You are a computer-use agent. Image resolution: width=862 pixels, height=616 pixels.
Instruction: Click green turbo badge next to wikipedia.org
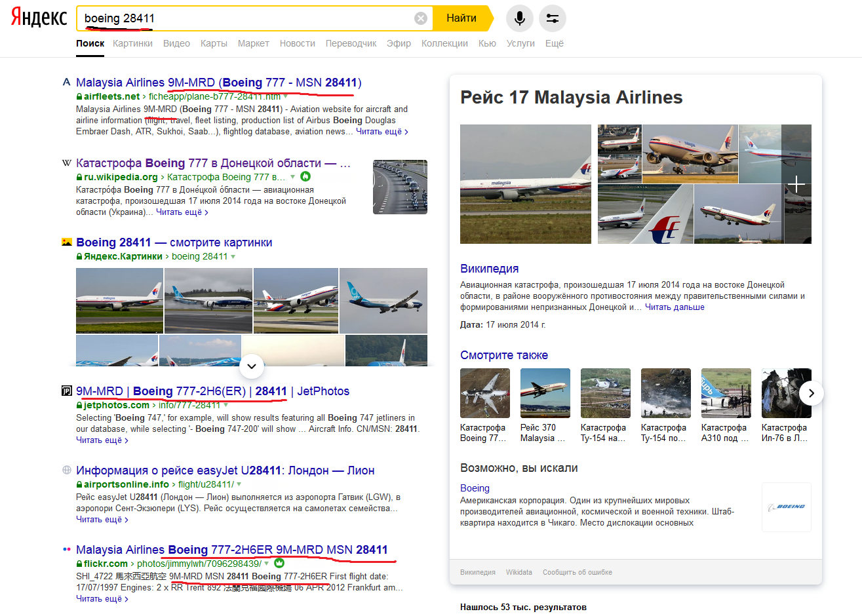pyautogui.click(x=305, y=177)
